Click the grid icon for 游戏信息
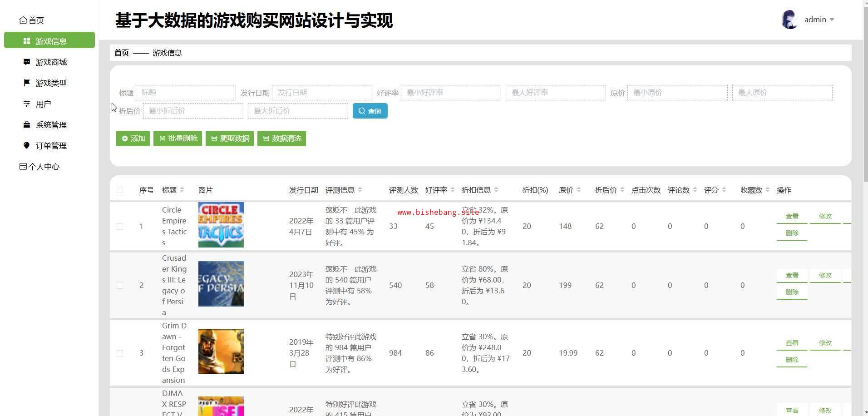 pyautogui.click(x=27, y=41)
